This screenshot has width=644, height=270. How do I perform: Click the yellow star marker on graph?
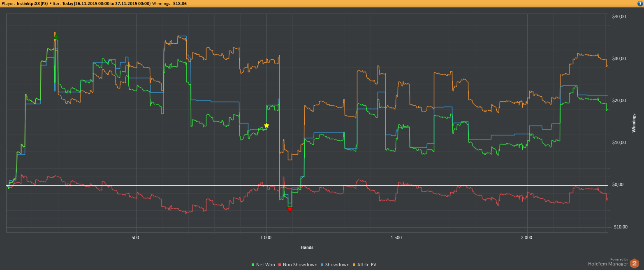point(266,126)
